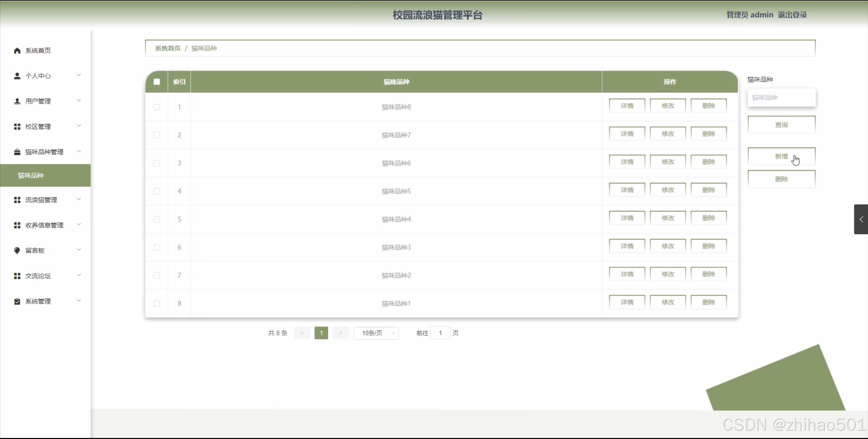Click the clipboard icon for 系统管理
This screenshot has width=868, height=439.
point(17,301)
